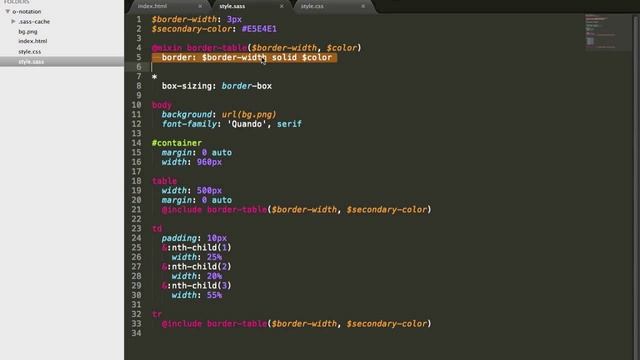The height and width of the screenshot is (360, 640).
Task: Click '@include' on line 21
Action: pos(182,210)
